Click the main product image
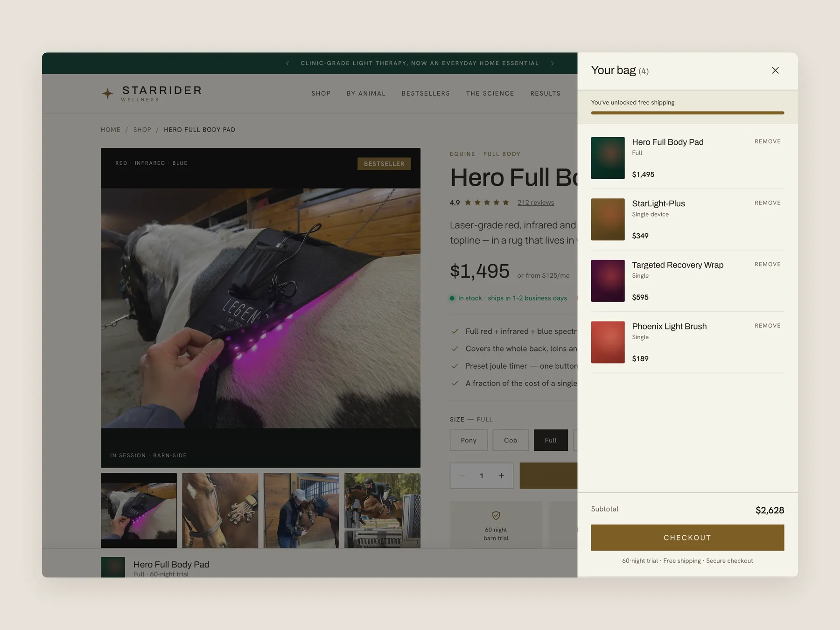Image resolution: width=840 pixels, height=630 pixels. pyautogui.click(x=260, y=308)
